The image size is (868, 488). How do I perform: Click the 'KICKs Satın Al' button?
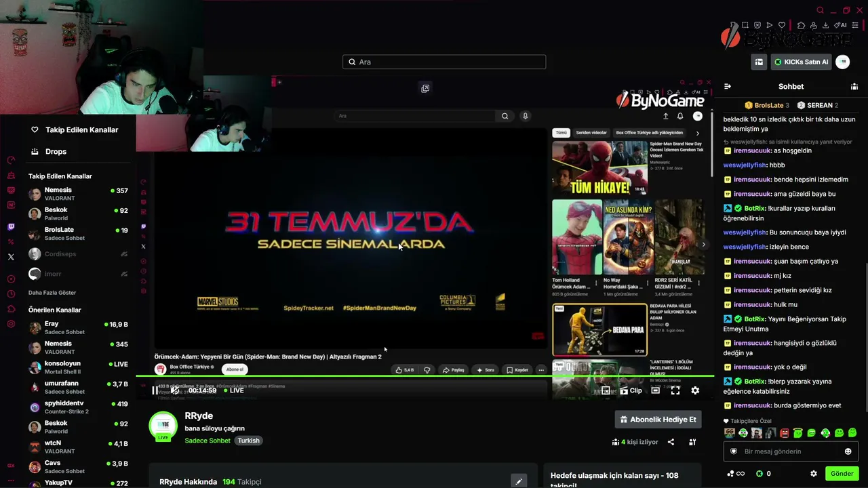pos(801,62)
